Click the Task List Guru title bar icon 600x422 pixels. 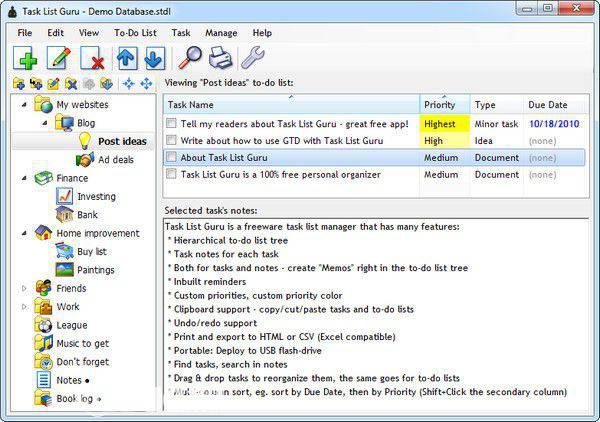13,11
